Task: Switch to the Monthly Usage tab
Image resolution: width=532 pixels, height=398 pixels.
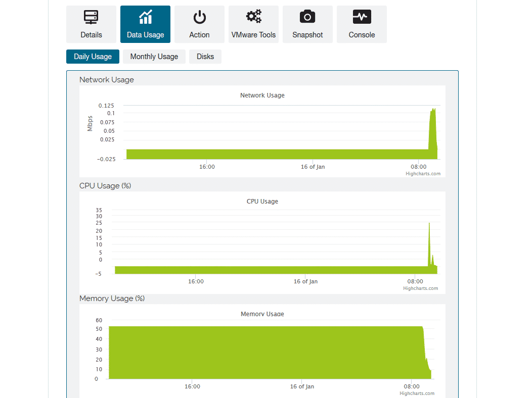Action: [x=154, y=57]
